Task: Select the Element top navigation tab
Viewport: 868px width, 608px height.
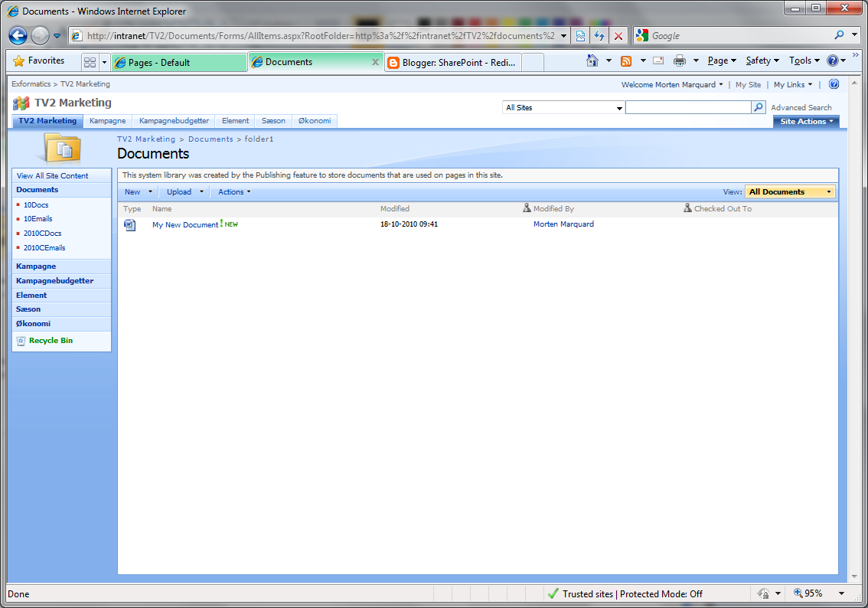Action: [235, 121]
